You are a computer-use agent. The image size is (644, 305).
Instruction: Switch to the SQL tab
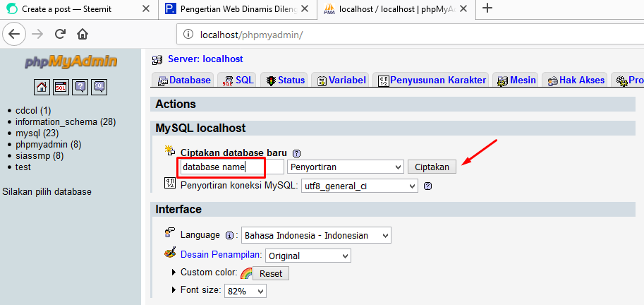(238, 80)
